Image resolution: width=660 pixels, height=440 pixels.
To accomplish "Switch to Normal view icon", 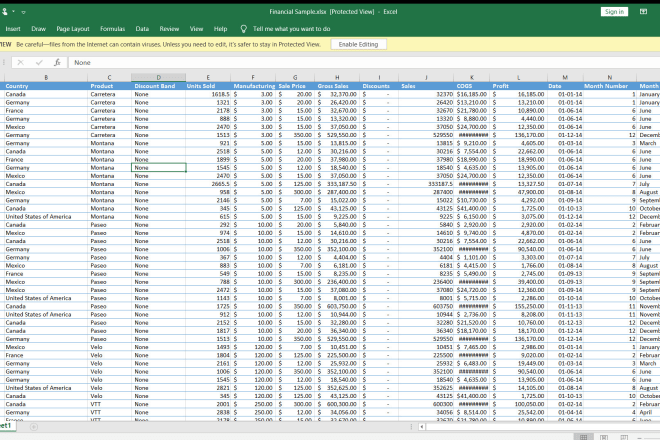I will [x=583, y=437].
